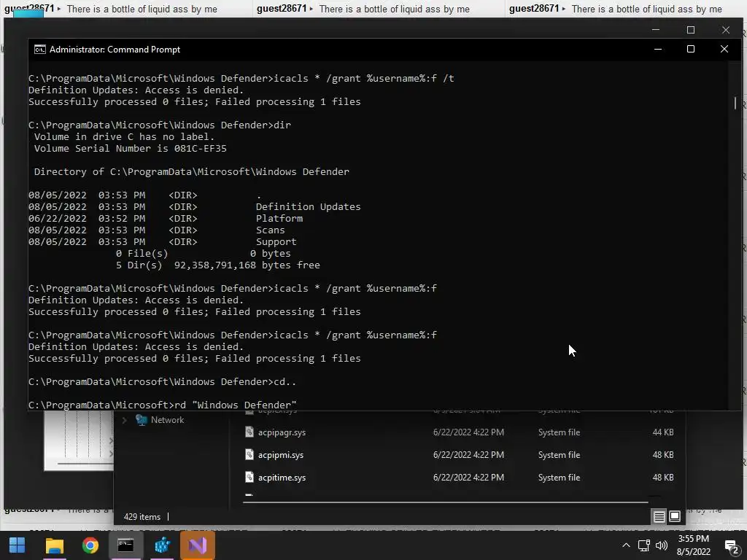The image size is (747, 560).
Task: Click the 'Platform' directory listing line
Action: point(166,218)
